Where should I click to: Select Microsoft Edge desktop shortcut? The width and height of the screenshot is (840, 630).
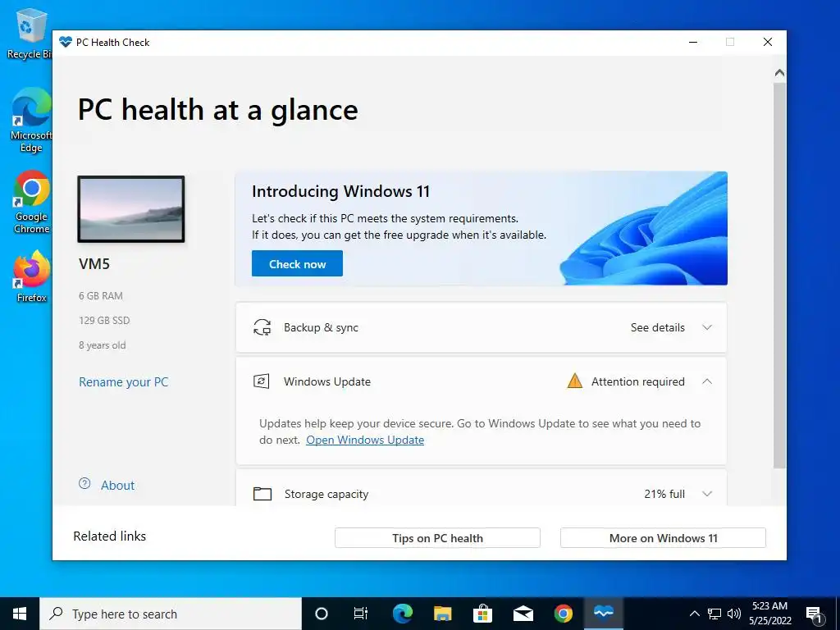tap(31, 121)
